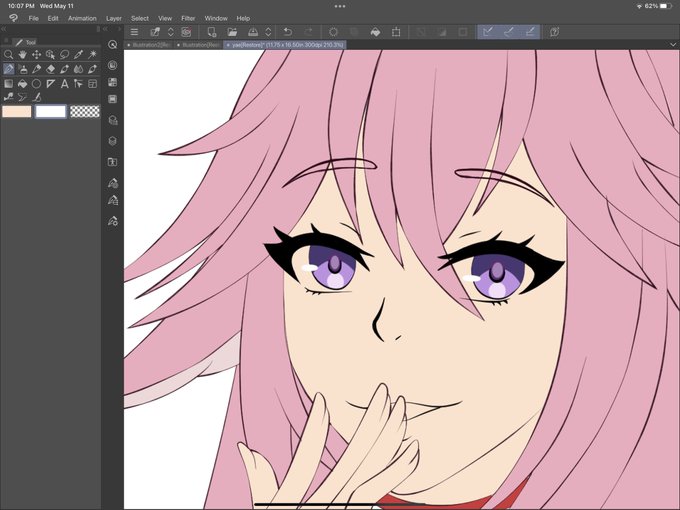Select the Pencil tool
Viewport: 680px width, 510px height.
coord(36,69)
